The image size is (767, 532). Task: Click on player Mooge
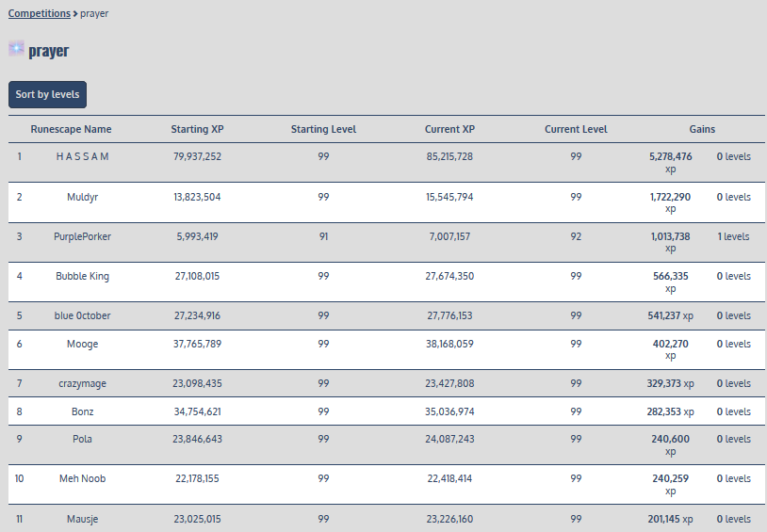click(83, 344)
